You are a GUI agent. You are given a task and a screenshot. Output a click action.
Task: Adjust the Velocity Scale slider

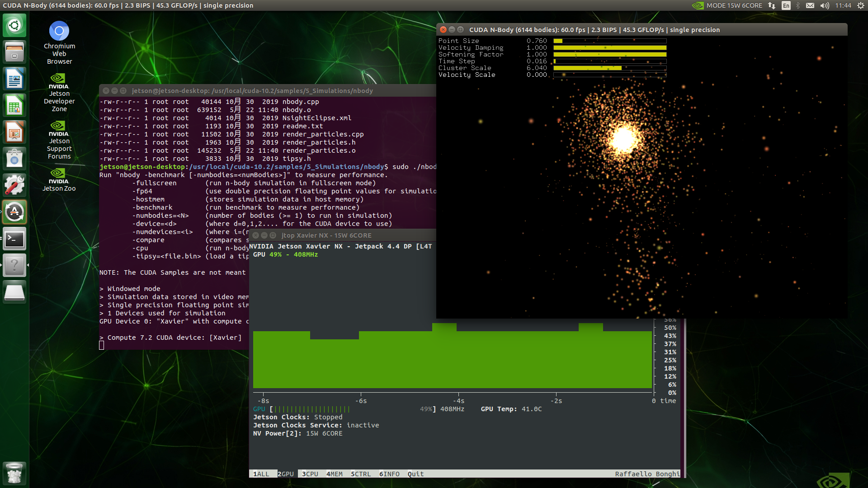click(610, 75)
